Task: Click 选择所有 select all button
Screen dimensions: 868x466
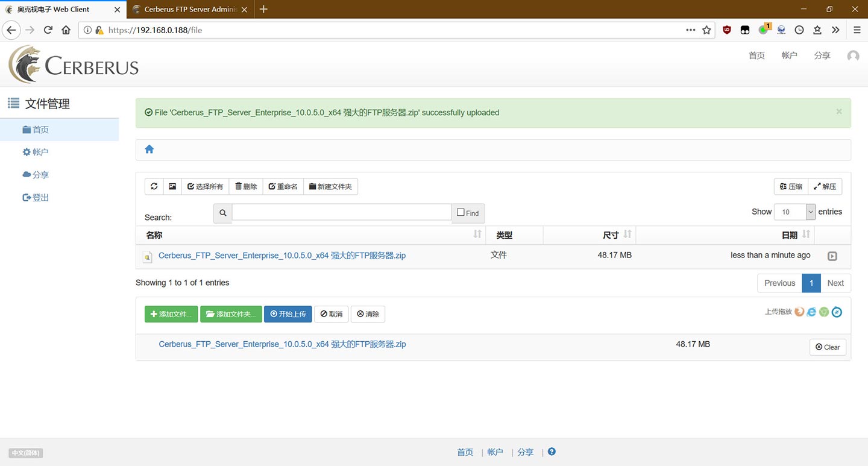Action: [x=206, y=186]
